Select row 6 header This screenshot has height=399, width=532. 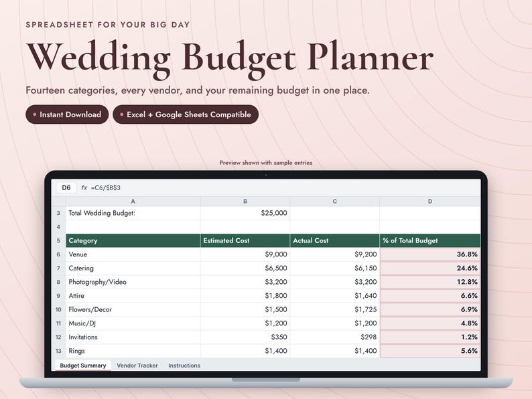(x=58, y=254)
